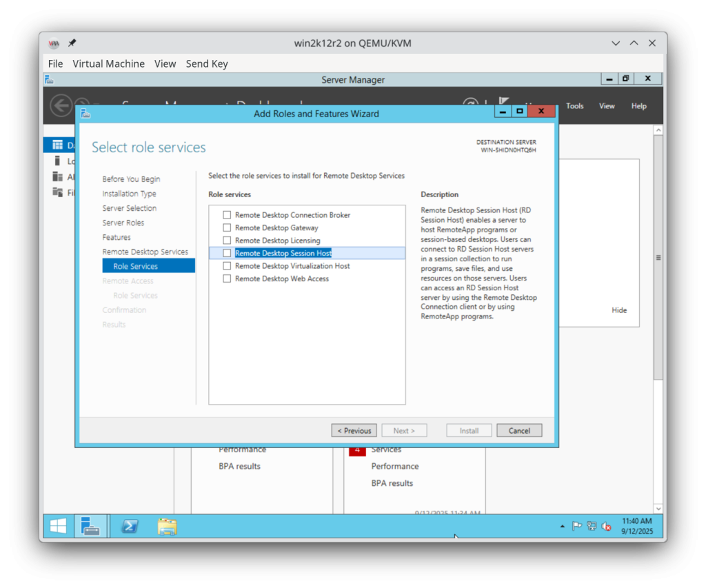Open the chevron dropdown on virt-manager titlebar

[615, 43]
